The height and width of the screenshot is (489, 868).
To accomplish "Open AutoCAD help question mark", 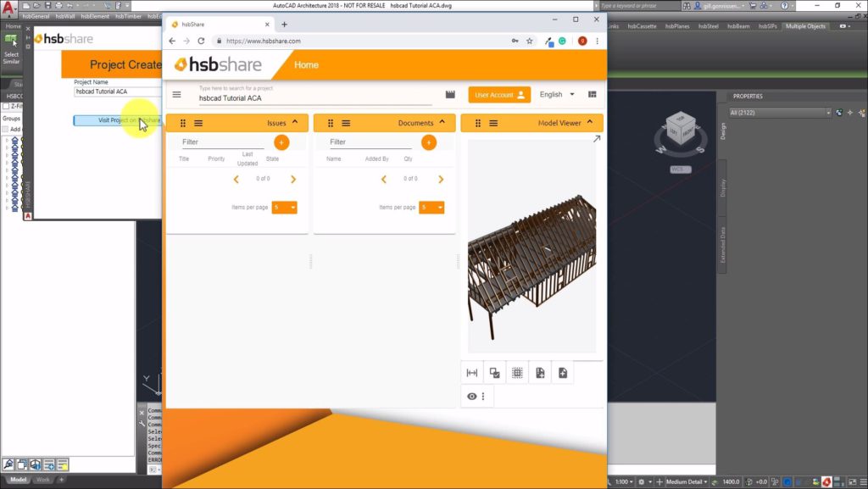I will (x=784, y=6).
